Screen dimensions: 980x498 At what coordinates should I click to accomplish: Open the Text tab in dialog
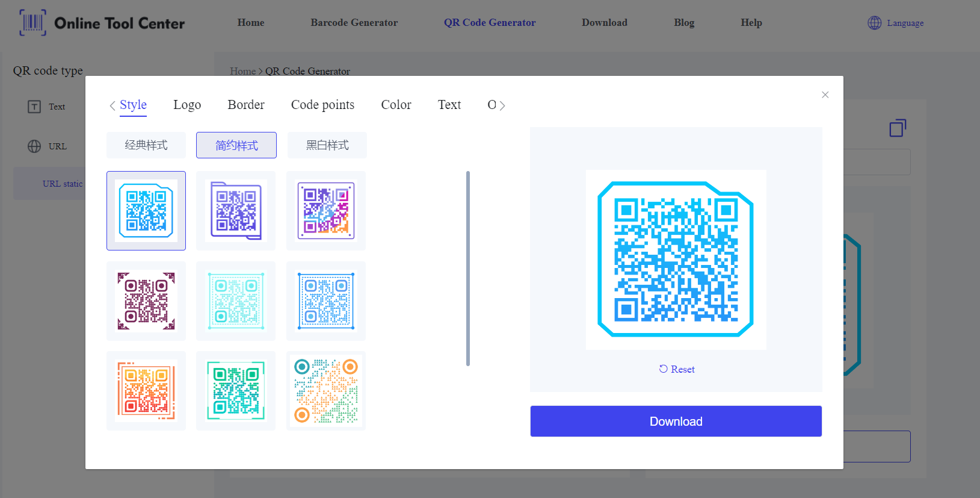449,105
